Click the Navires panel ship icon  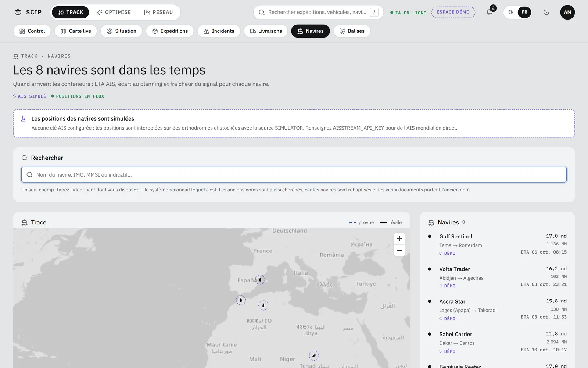(431, 223)
